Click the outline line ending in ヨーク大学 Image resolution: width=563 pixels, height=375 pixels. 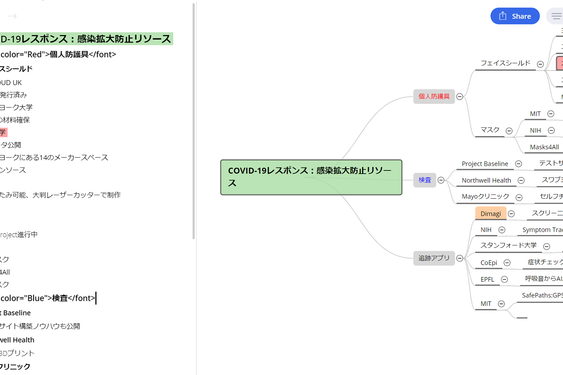coord(16,107)
